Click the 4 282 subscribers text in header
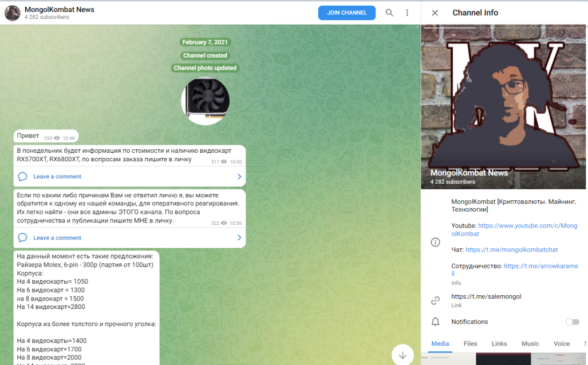Viewport: 588px width, 365px height. [47, 17]
